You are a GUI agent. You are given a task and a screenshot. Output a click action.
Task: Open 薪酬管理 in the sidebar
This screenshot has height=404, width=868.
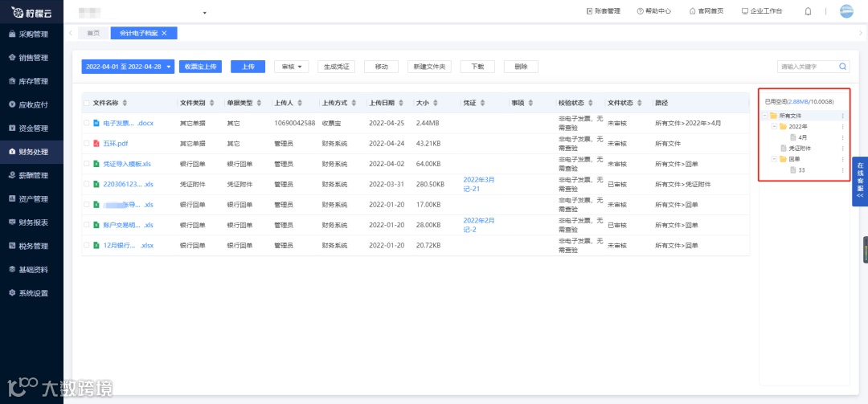(x=31, y=175)
